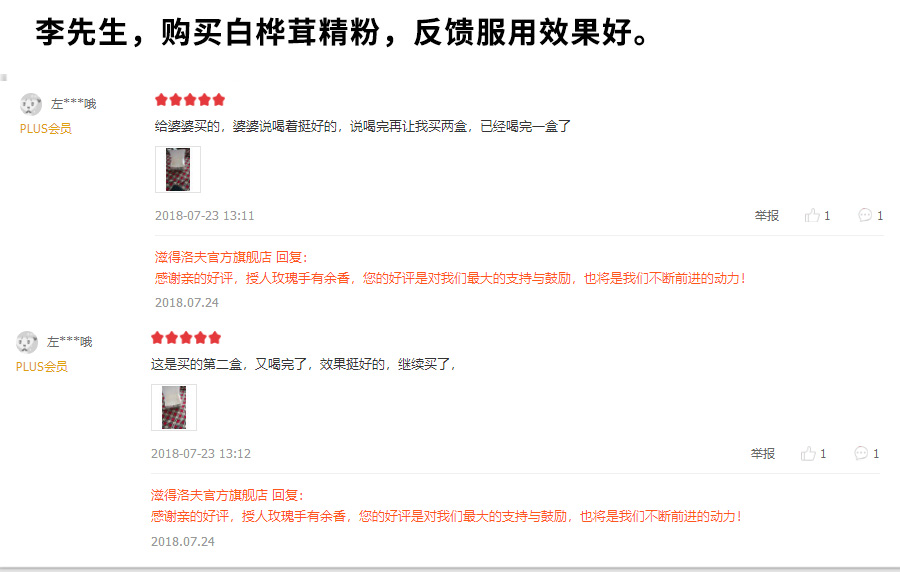The width and height of the screenshot is (900, 572).
Task: Click the 2018-07-23 13:12 review timestamp
Action: [x=201, y=454]
